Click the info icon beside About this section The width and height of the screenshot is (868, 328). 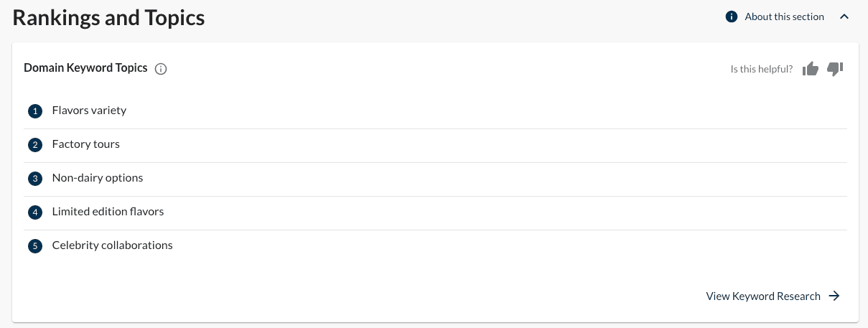(732, 17)
